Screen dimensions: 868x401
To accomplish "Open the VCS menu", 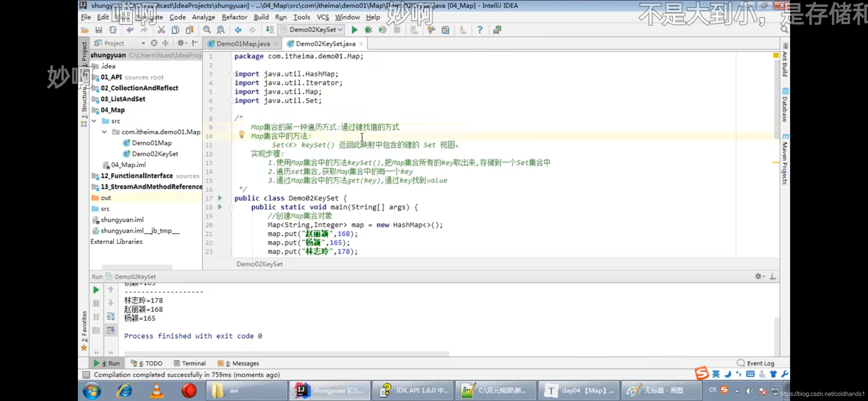I will pos(323,17).
